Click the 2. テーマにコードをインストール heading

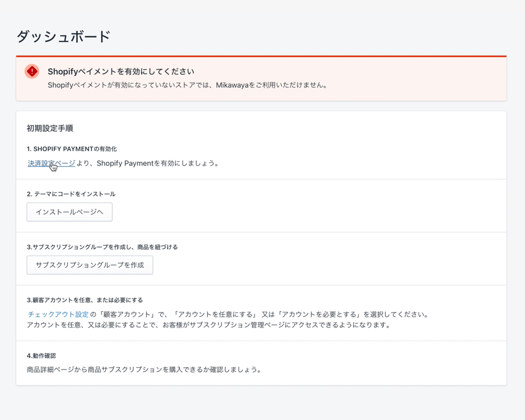pos(71,194)
